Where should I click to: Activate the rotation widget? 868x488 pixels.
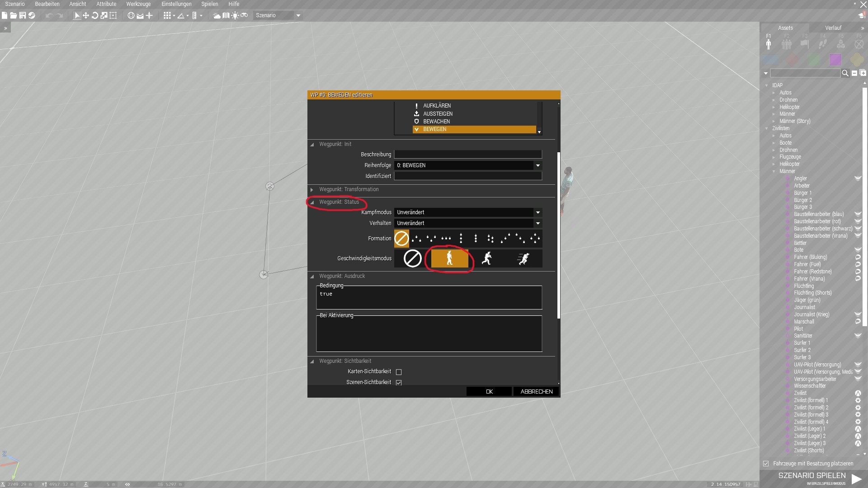click(x=95, y=15)
